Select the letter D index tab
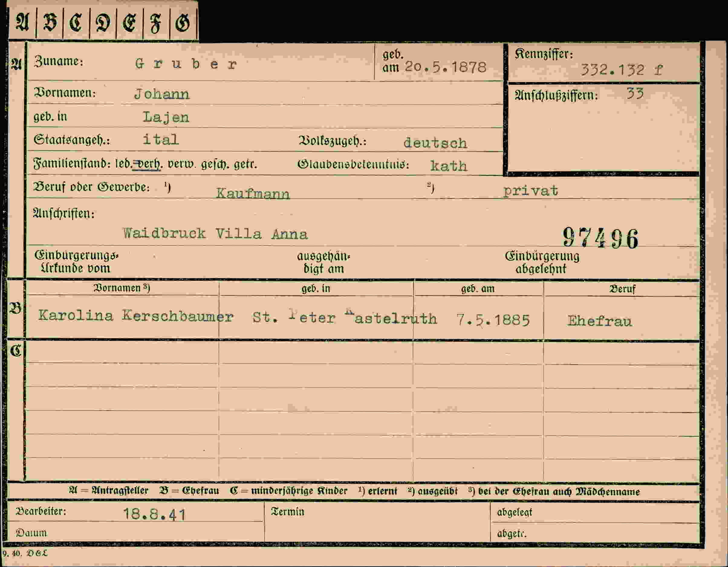Image resolution: width=728 pixels, height=567 pixels. pyautogui.click(x=103, y=23)
